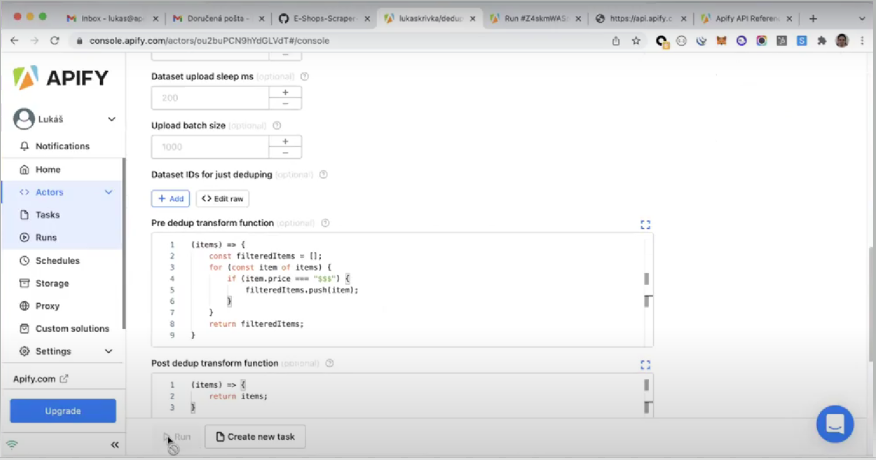
Task: Open Schedules in sidebar
Action: coord(57,260)
